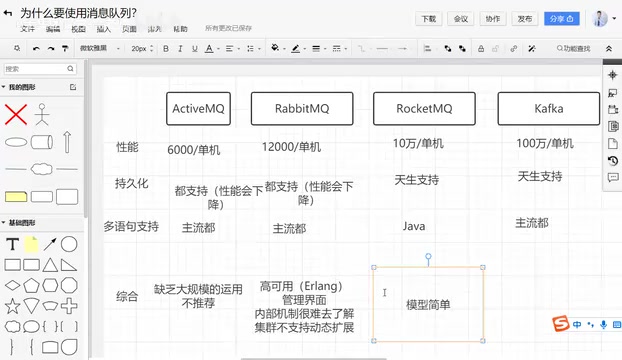This screenshot has height=360, width=622.
Task: Toggle underline formatting
Action: pos(195,48)
